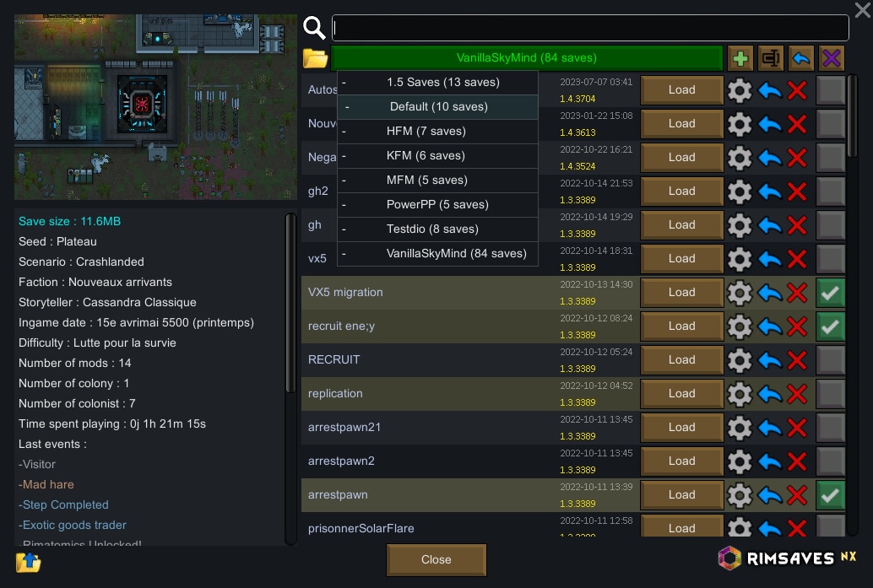The width and height of the screenshot is (873, 588).
Task: Click the purple X delete-folder icon
Action: pyautogui.click(x=832, y=58)
